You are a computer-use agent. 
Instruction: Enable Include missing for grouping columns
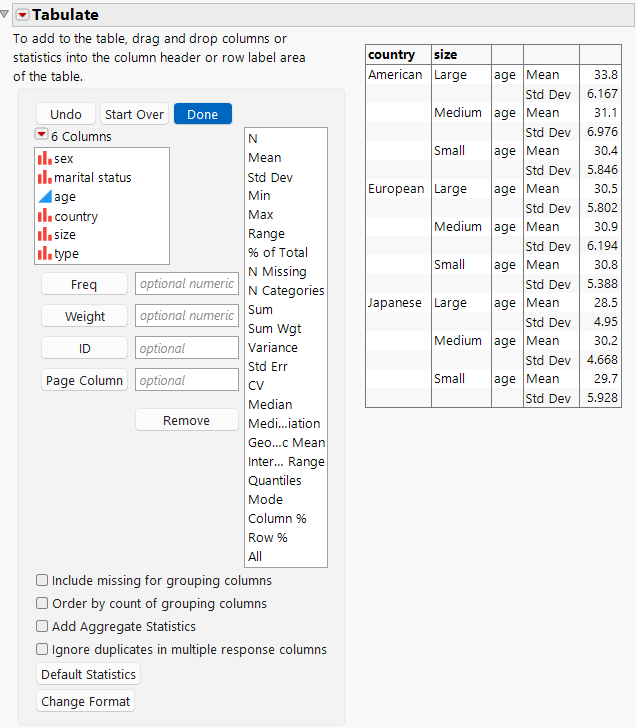42,580
